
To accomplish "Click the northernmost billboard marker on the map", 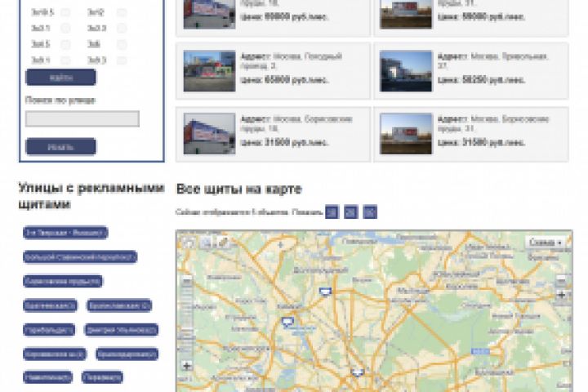I will pos(325,292).
